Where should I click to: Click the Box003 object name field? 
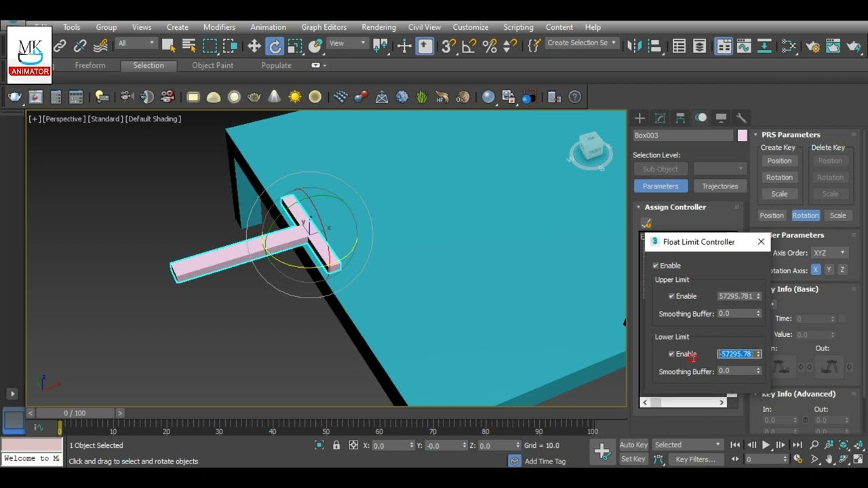[683, 136]
